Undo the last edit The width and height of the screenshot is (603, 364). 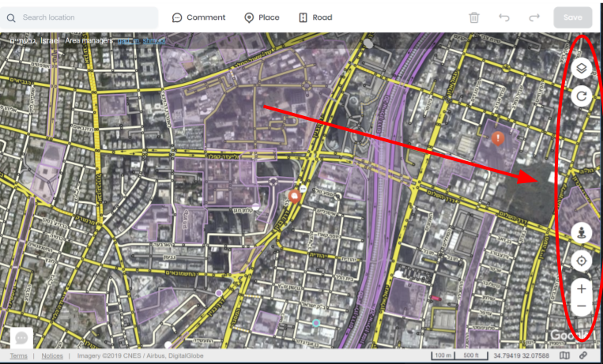pos(504,17)
